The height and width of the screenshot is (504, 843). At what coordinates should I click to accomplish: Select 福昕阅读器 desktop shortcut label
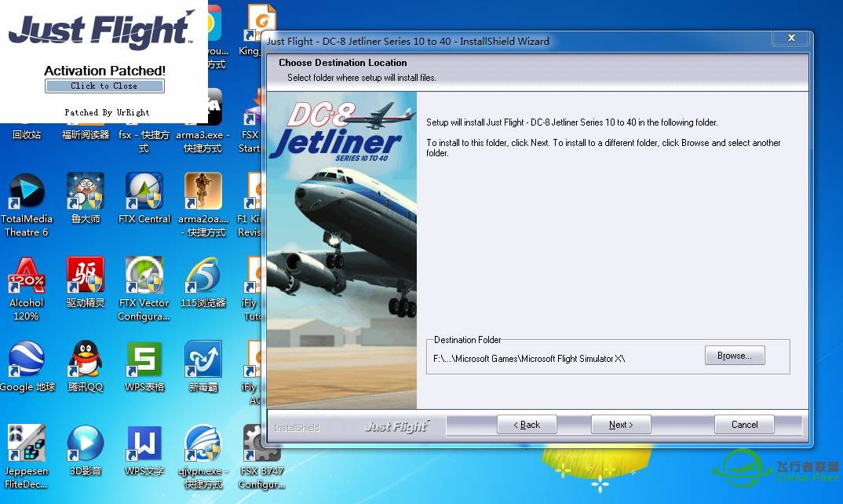tap(85, 134)
